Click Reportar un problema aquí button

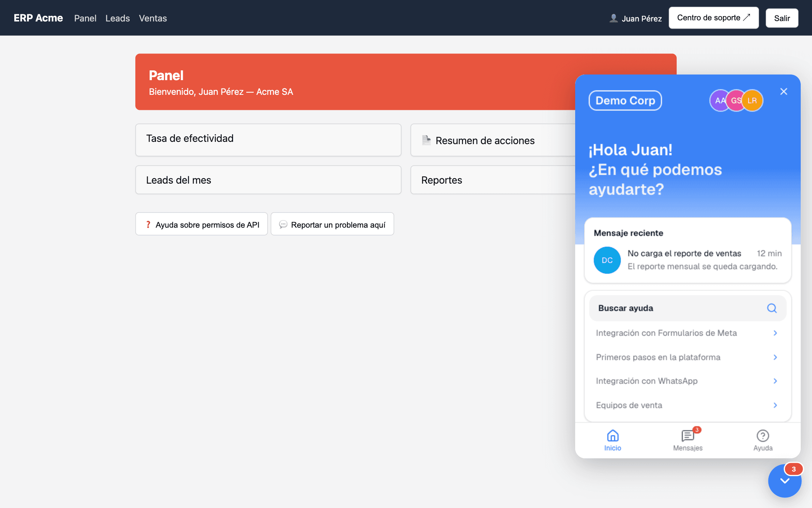tap(332, 224)
